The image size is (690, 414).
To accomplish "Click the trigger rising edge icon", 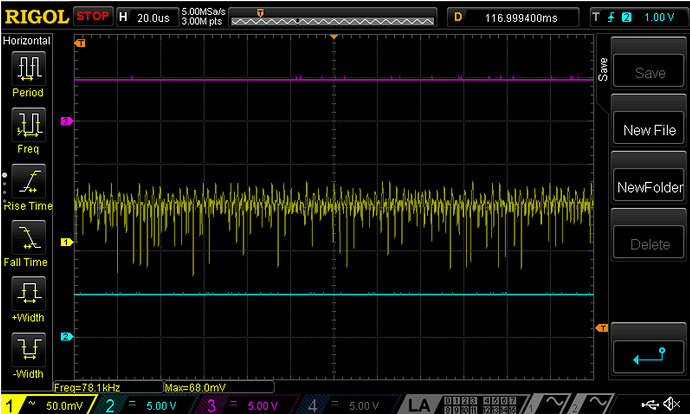I will (x=611, y=18).
